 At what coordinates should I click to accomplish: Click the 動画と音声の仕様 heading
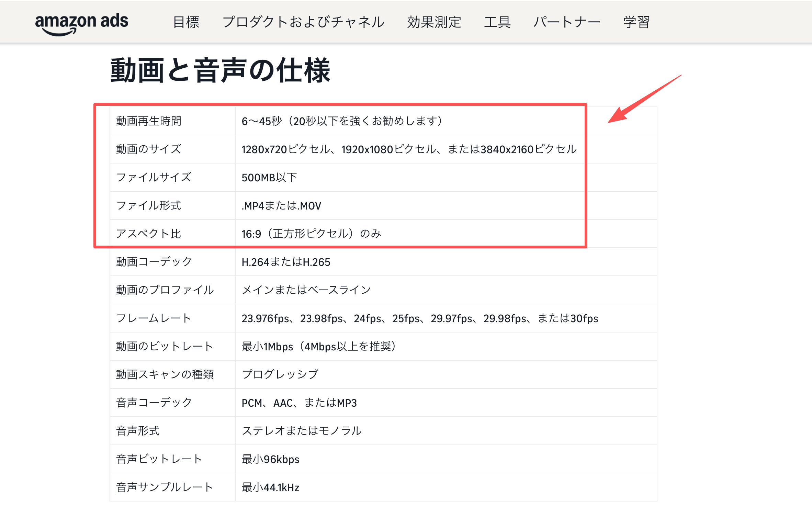coord(220,70)
